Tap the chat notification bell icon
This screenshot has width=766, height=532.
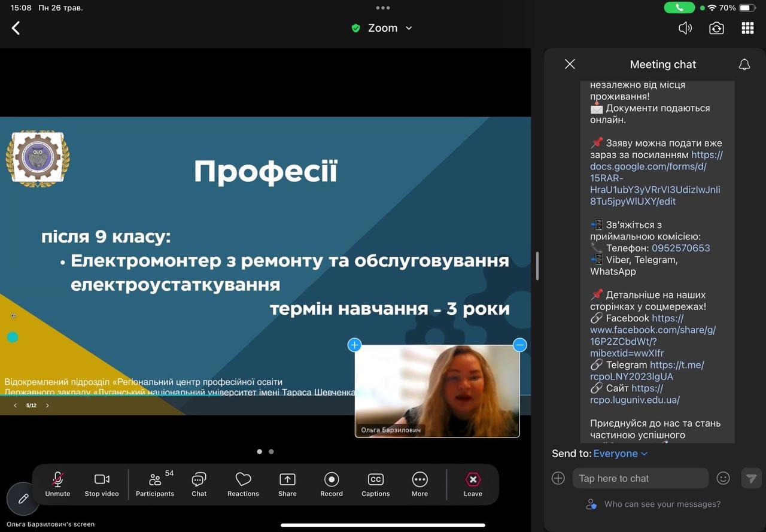(x=744, y=64)
